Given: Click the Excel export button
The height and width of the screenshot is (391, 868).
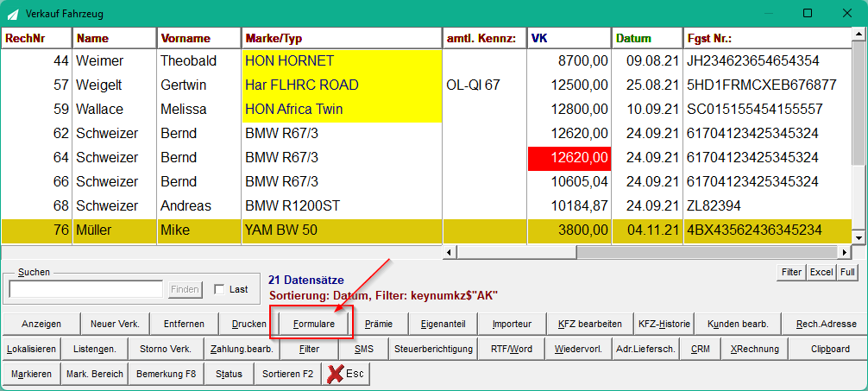Looking at the screenshot, I should [x=822, y=273].
